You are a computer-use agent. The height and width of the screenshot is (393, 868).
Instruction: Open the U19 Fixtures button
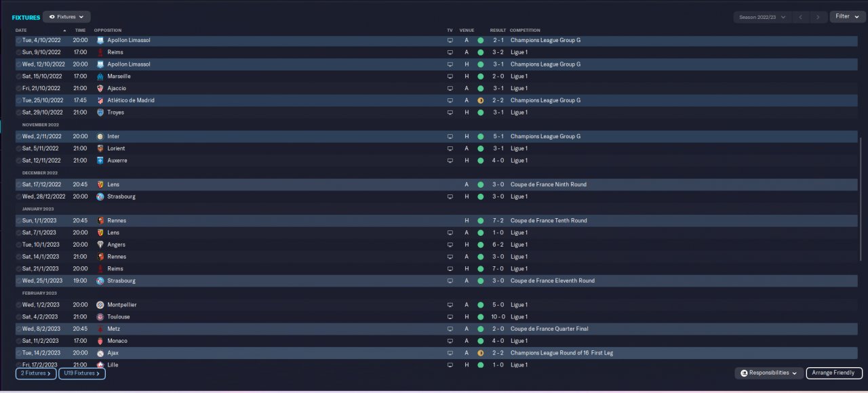tap(82, 373)
